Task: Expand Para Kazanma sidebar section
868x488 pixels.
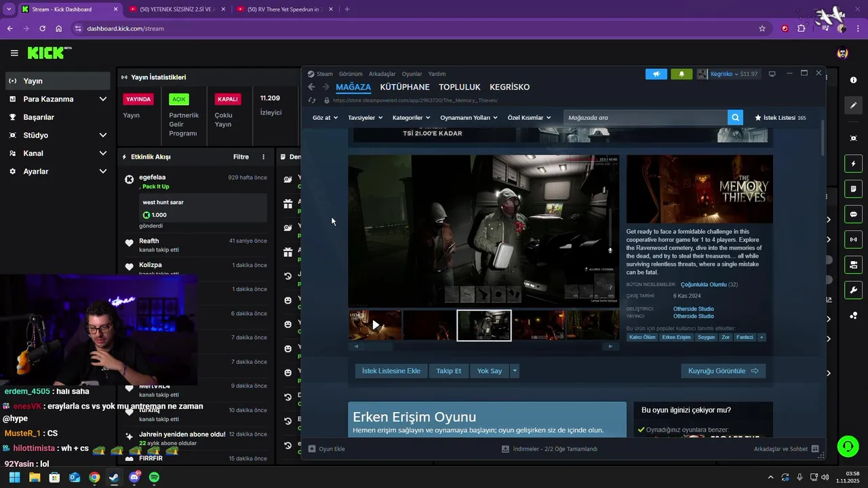Action: point(103,99)
